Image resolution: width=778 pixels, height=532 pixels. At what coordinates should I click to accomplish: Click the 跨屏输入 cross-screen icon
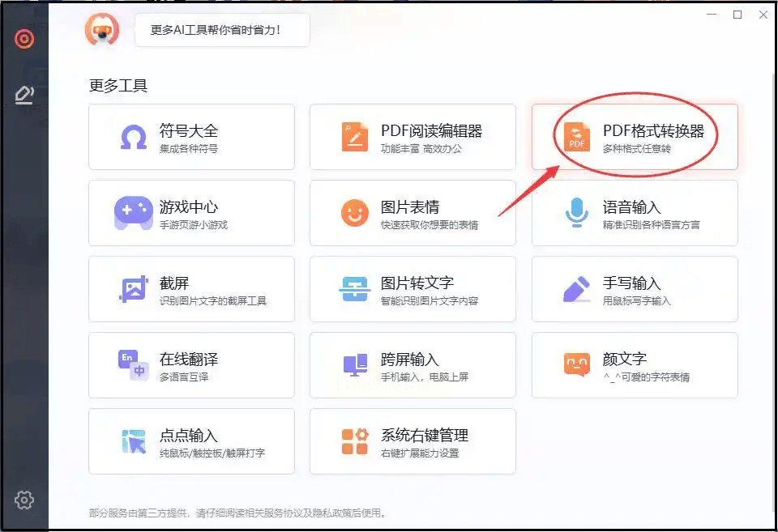coord(355,365)
